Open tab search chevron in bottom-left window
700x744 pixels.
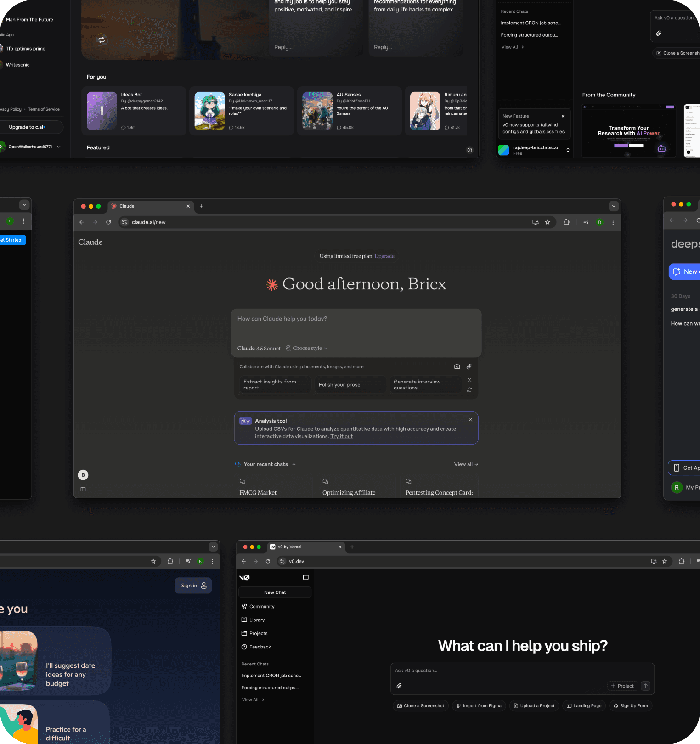tap(213, 547)
